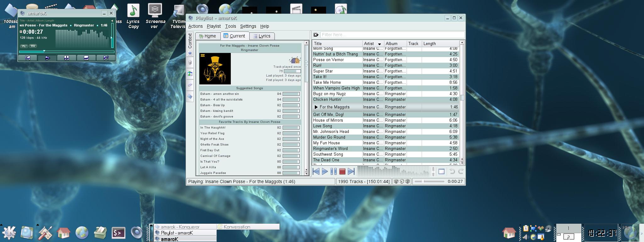Skip to next track in Playlist window
The height and width of the screenshot is (242, 644).
pyautogui.click(x=351, y=171)
